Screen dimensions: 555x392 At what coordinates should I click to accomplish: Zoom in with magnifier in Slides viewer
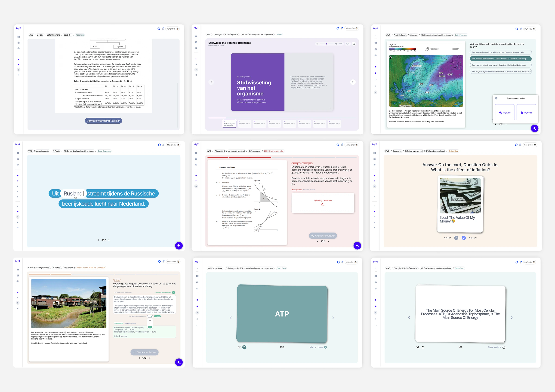pyautogui.click(x=336, y=44)
